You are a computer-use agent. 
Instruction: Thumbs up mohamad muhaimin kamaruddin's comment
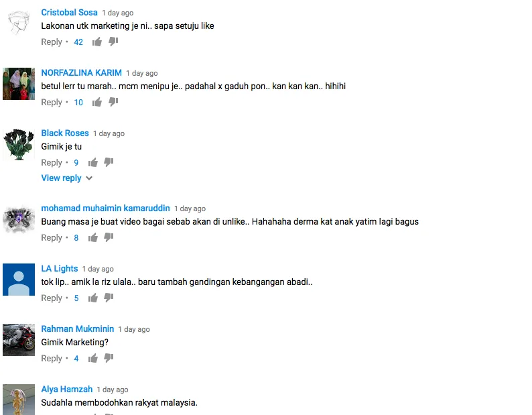coord(92,237)
